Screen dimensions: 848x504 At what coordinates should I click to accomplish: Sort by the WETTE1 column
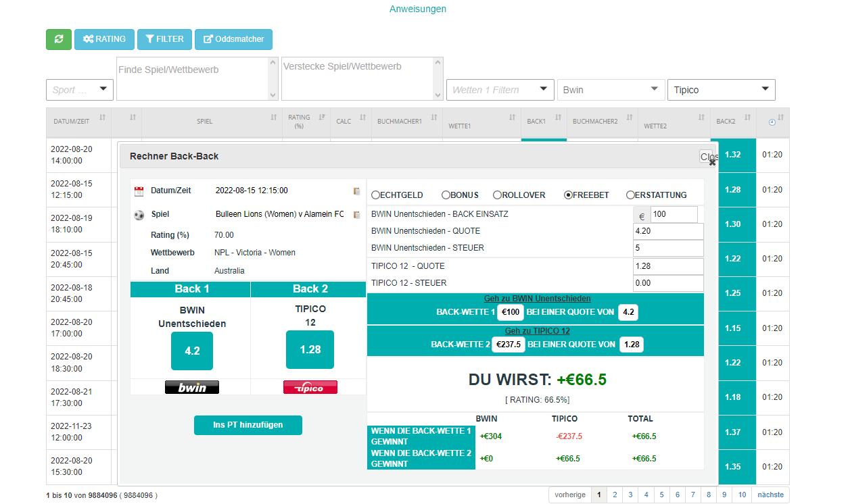pos(482,122)
